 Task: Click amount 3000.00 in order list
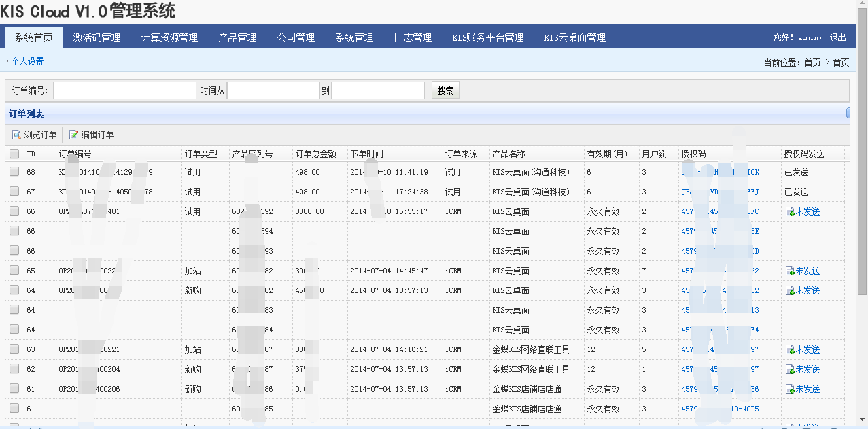[x=310, y=211]
